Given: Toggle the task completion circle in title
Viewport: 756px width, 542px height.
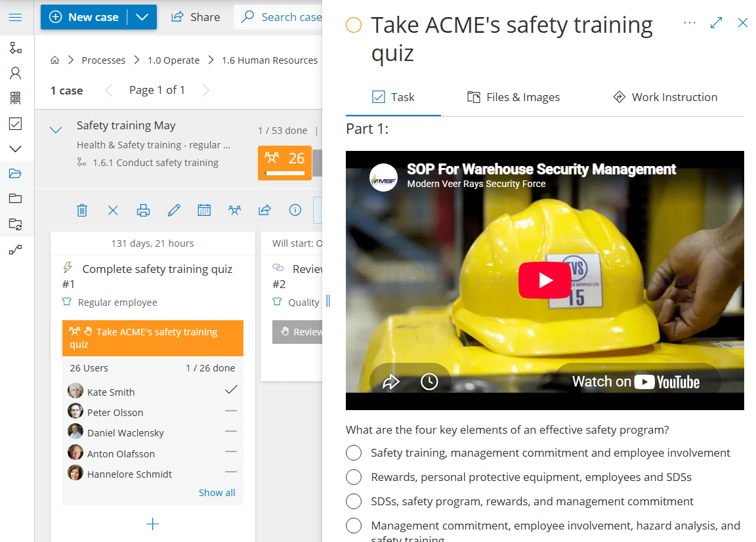Looking at the screenshot, I should (354, 25).
